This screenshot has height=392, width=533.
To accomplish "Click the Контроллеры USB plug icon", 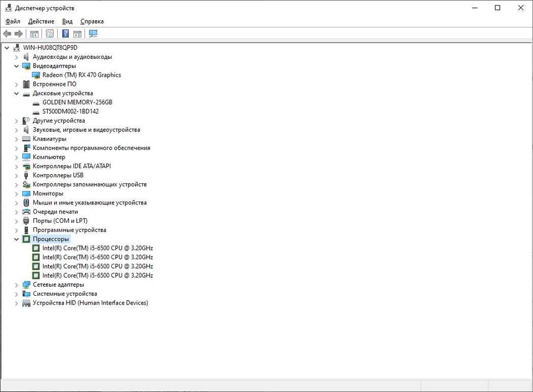I will point(26,175).
